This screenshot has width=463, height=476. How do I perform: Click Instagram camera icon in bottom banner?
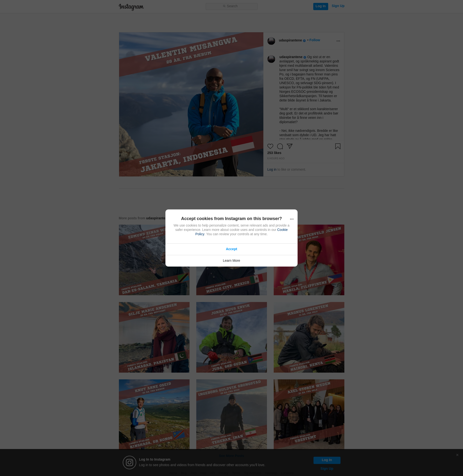[129, 463]
